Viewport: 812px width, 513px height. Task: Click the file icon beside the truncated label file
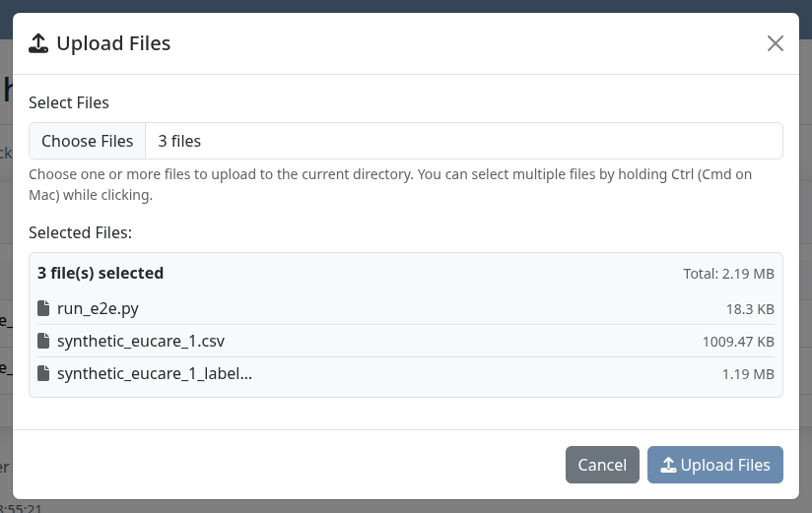pos(44,373)
